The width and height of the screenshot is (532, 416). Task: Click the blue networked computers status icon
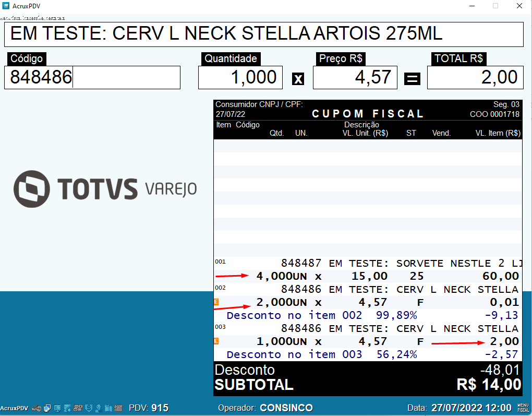[x=47, y=408]
